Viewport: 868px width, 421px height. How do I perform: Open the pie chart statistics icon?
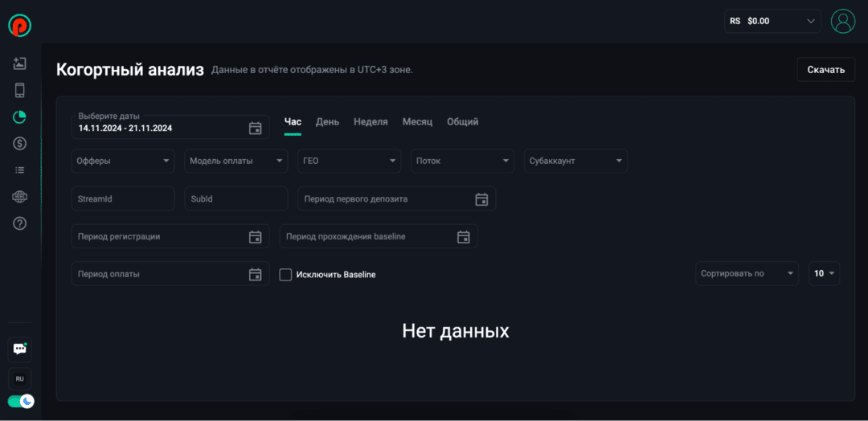20,117
